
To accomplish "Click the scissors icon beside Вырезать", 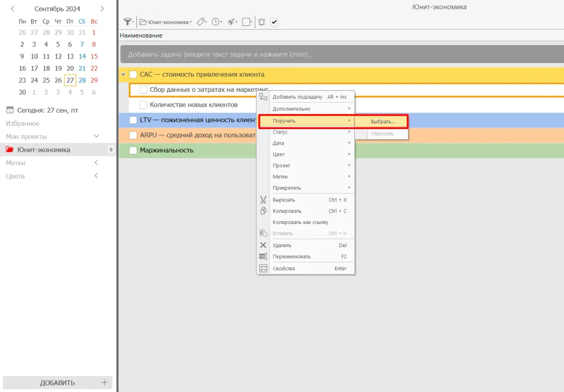I will click(263, 200).
